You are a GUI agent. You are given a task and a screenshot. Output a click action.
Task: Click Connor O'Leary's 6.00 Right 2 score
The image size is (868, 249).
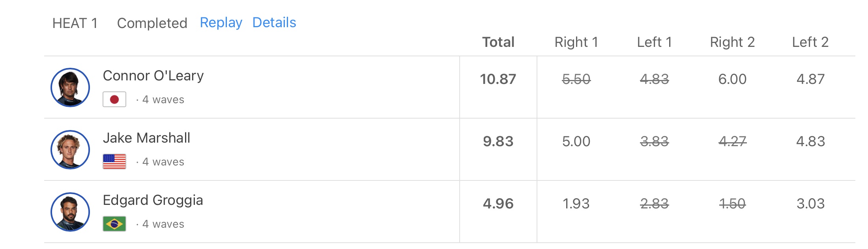pyautogui.click(x=732, y=79)
